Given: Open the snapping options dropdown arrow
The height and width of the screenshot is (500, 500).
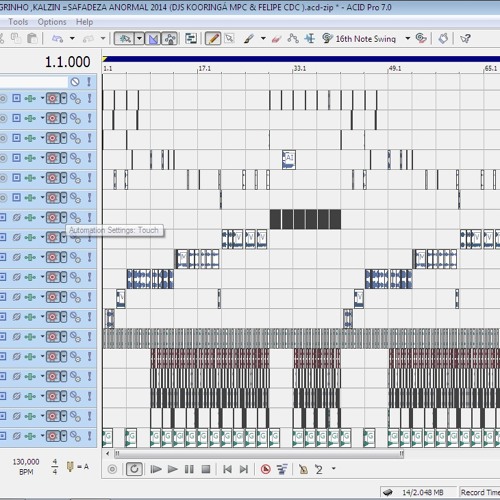Looking at the screenshot, I should coord(139,39).
